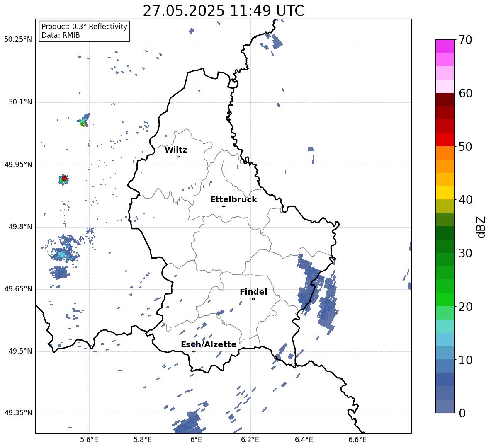The width and height of the screenshot is (491, 448).
Task: Click the 49.5°N latitude tick label
Action: pos(20,351)
